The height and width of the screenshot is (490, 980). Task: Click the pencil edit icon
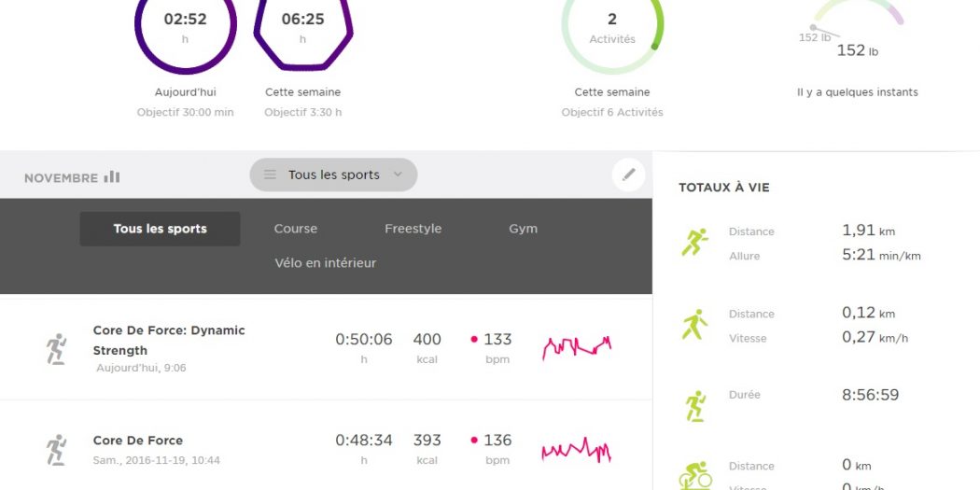[628, 175]
